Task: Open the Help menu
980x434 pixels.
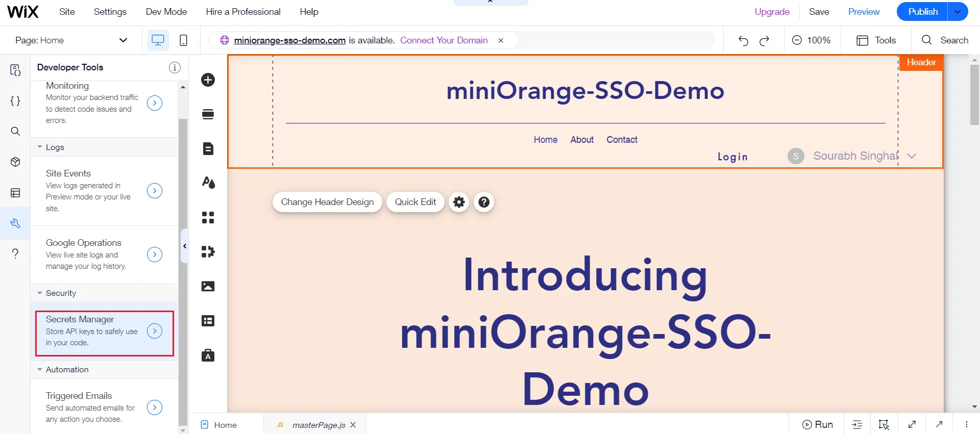Action: click(309, 12)
